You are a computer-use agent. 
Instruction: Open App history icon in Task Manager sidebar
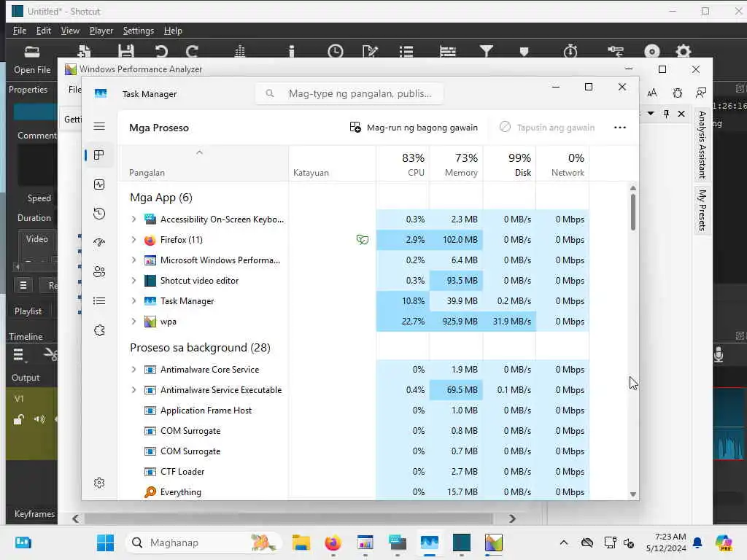[x=99, y=214]
